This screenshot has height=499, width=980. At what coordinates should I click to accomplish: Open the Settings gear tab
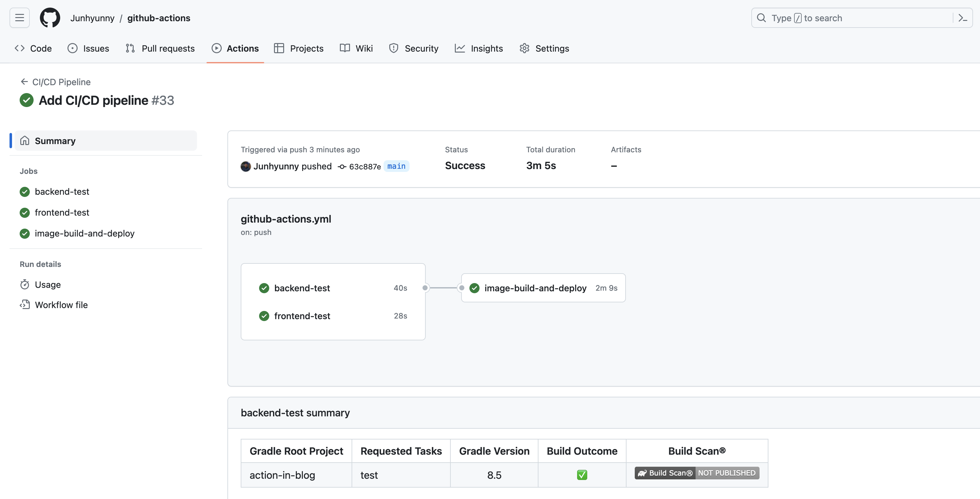coord(544,48)
